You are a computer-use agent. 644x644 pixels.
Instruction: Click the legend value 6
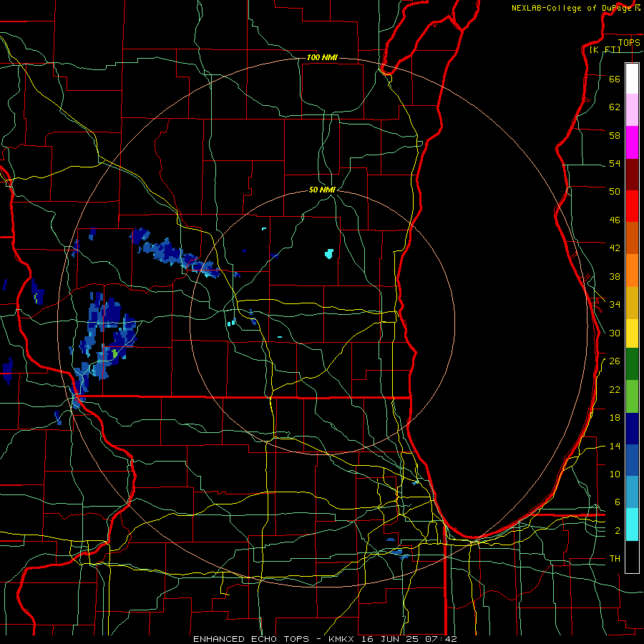pyautogui.click(x=617, y=502)
